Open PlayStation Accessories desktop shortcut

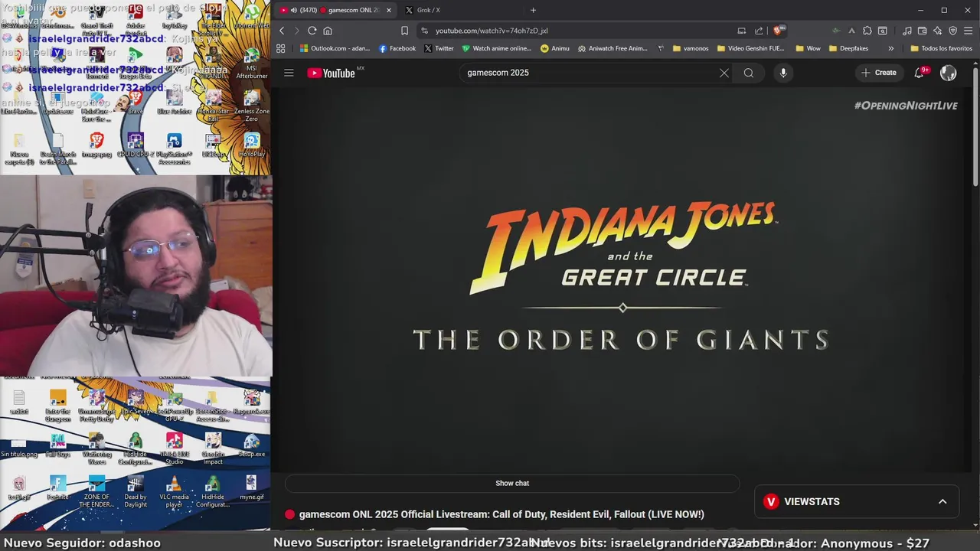175,149
